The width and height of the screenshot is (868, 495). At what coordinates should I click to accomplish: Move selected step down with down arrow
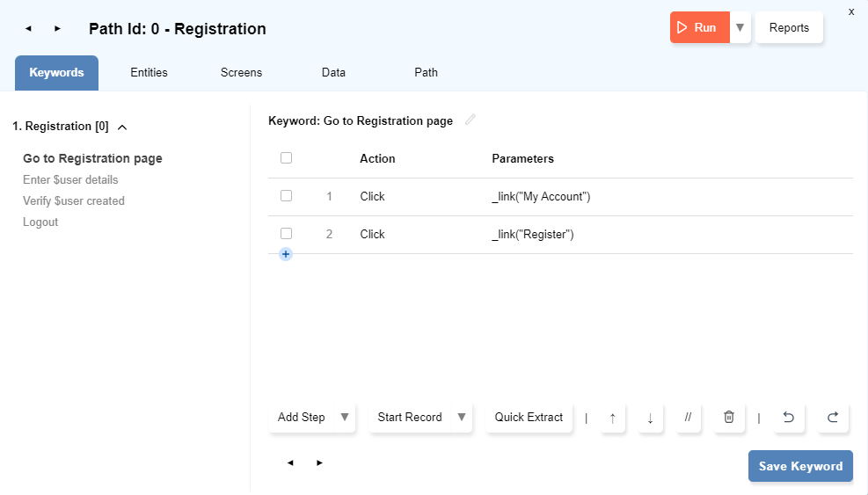(650, 418)
